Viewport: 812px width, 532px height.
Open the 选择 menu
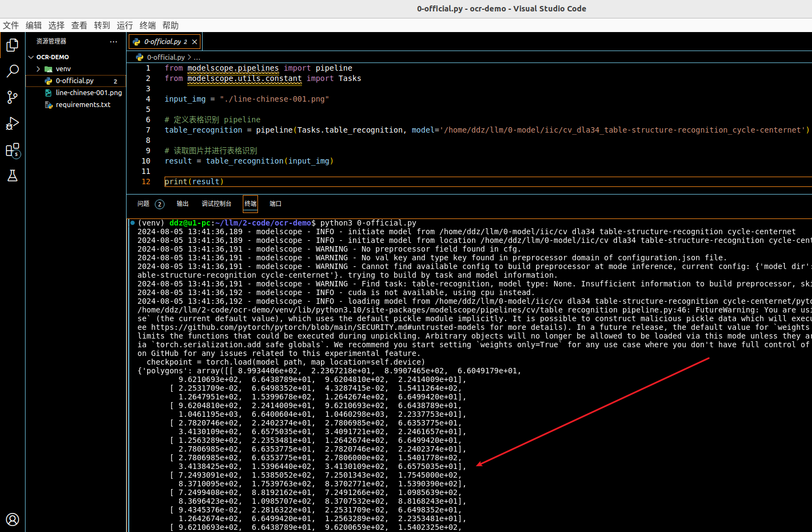point(56,26)
